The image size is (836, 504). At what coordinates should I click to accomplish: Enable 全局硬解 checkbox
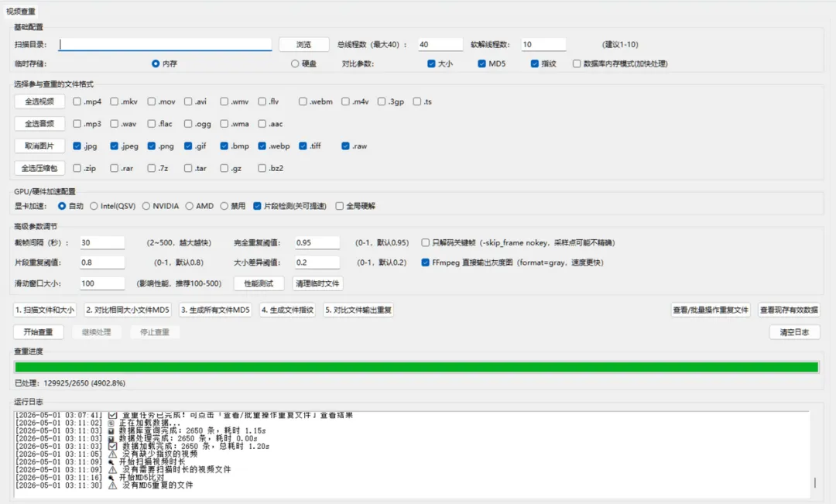(339, 206)
